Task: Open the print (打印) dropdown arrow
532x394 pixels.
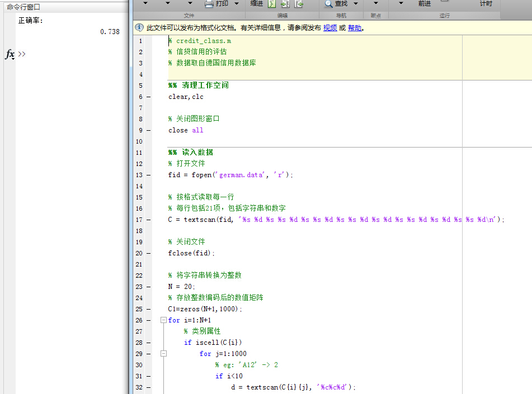Action: tap(237, 3)
